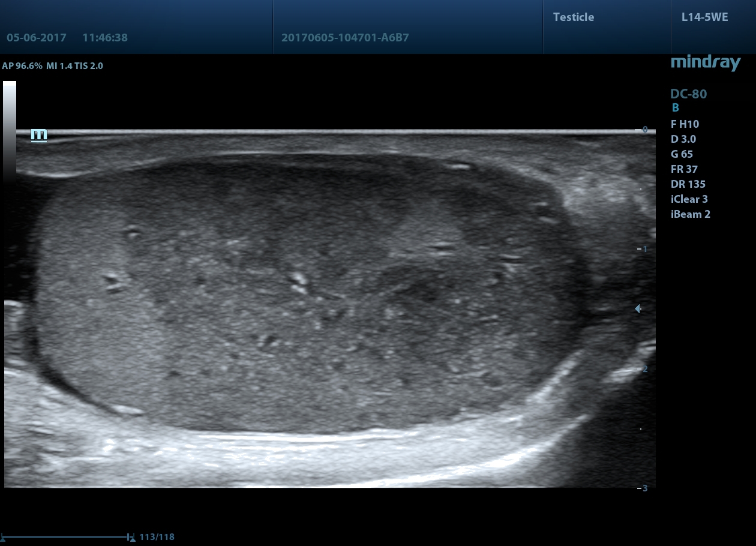Click the frame counter 113/118

point(157,537)
